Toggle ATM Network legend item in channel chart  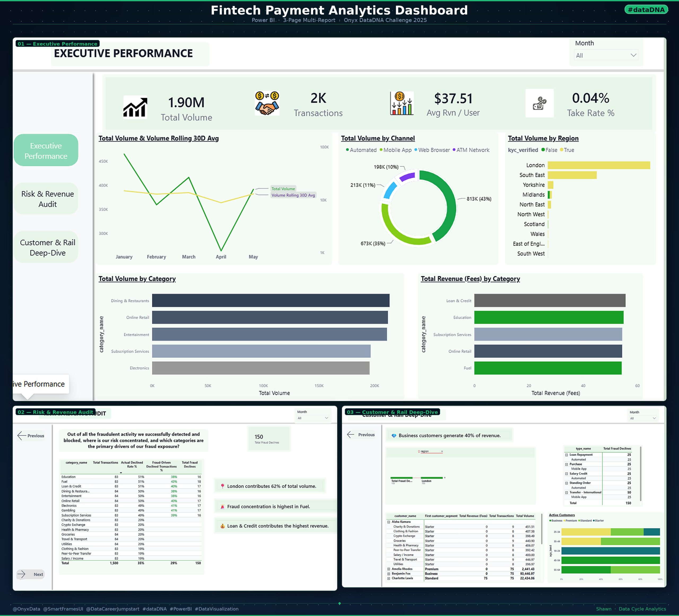[471, 150]
